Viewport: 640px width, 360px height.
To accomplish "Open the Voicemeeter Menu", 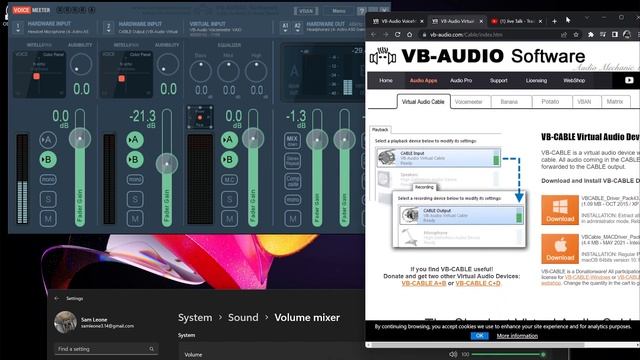I will (339, 11).
